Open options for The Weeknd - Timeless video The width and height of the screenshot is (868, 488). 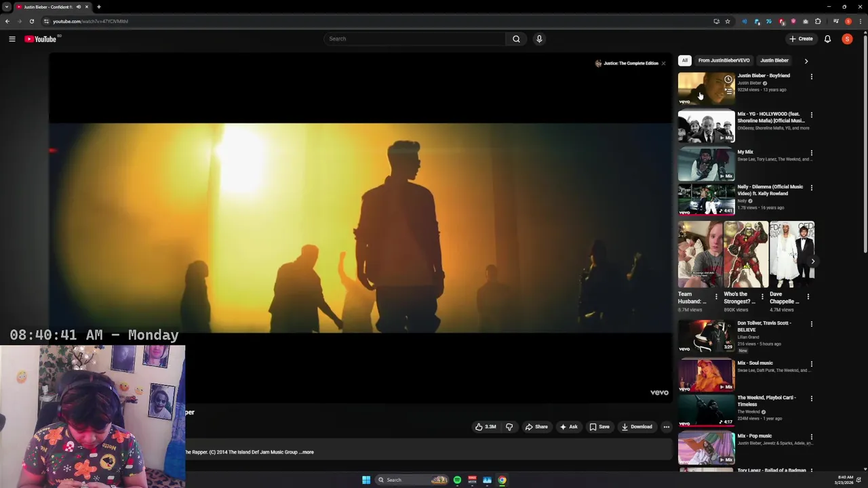pos(811,399)
